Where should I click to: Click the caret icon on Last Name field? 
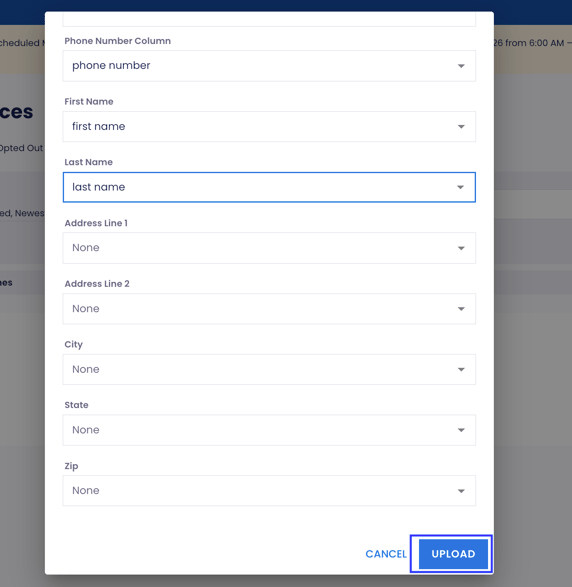tap(460, 187)
